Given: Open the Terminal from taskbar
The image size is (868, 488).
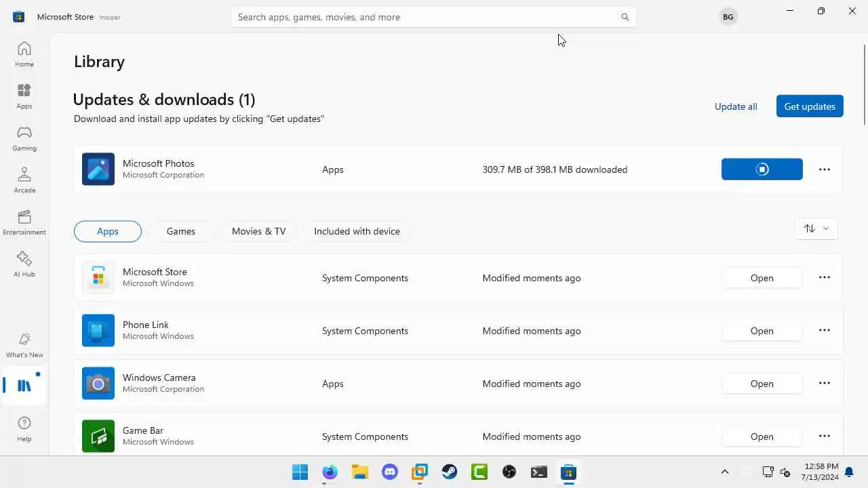Looking at the screenshot, I should click(x=538, y=472).
